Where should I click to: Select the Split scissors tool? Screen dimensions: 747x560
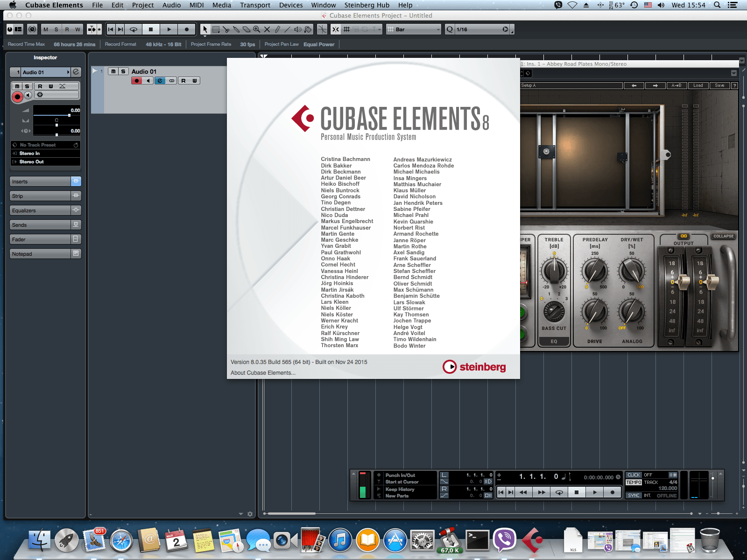(226, 29)
